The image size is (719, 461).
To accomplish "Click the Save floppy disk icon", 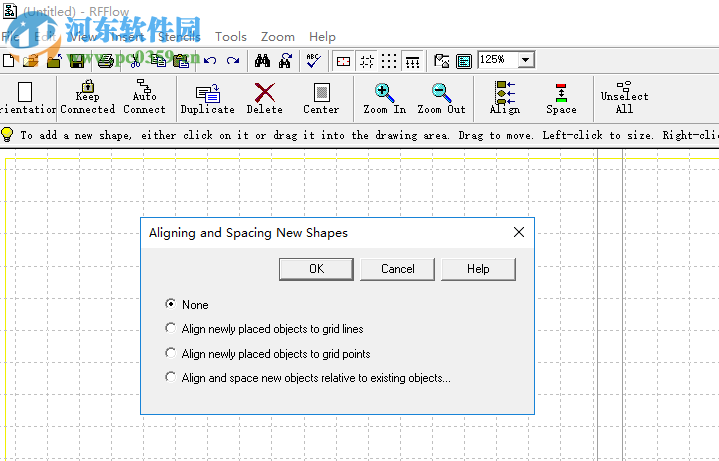I will (x=77, y=61).
